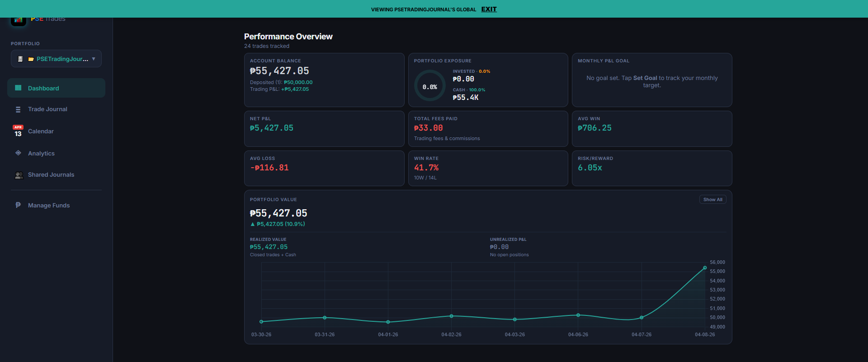Select the 04-08-26 chart data point

[705, 268]
